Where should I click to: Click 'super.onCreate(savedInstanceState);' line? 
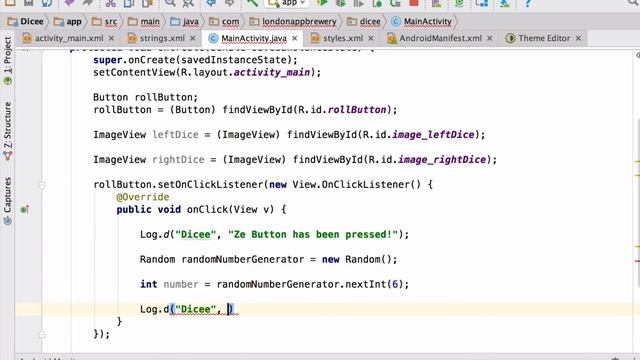coord(196,60)
